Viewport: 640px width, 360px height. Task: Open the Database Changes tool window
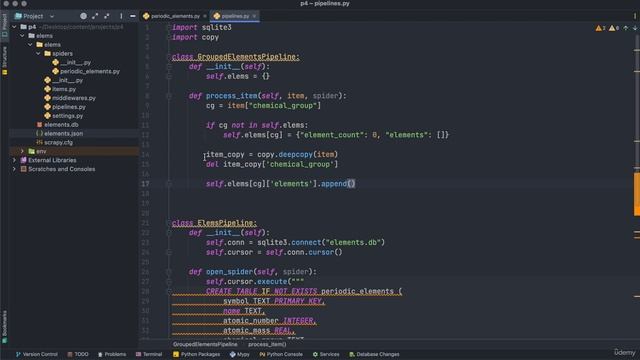point(374,354)
